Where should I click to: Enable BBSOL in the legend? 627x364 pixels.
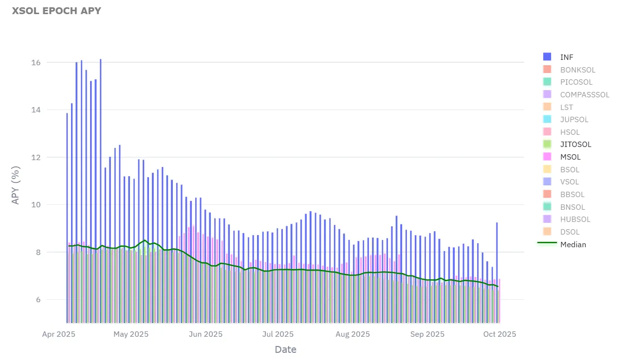tap(572, 195)
